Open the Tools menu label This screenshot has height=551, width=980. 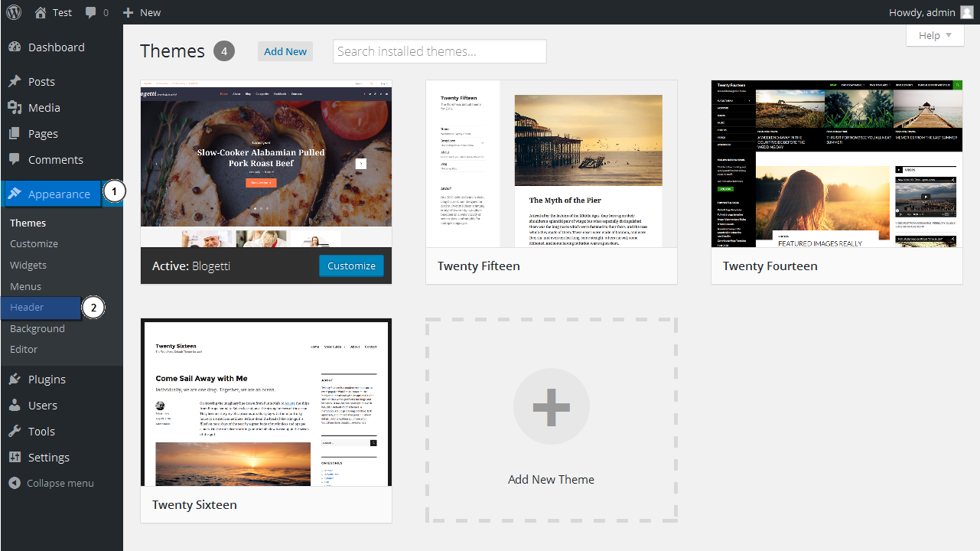(x=41, y=431)
